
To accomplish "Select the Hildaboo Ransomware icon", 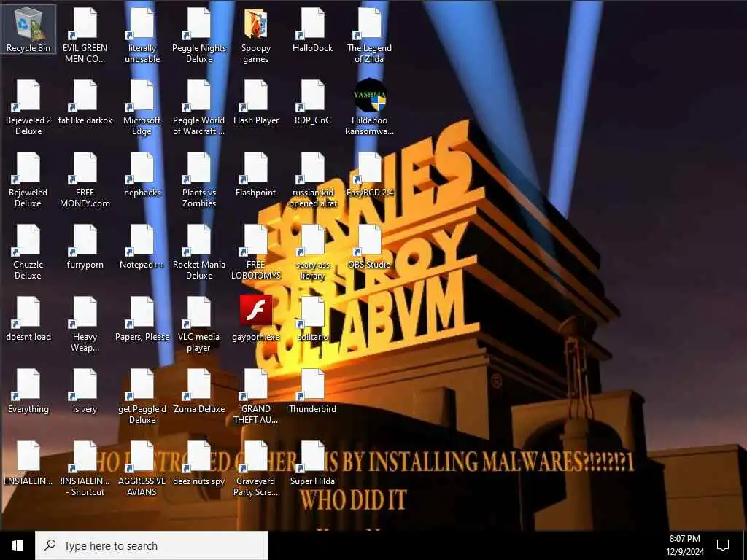I will pyautogui.click(x=369, y=106).
